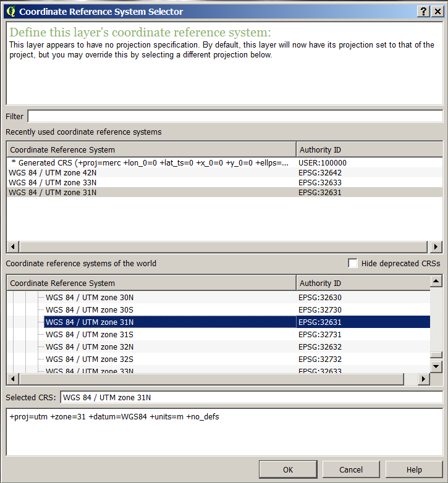Image resolution: width=448 pixels, height=483 pixels.
Task: Pick WGS 84 / UTM zone 31S entry
Action: point(90,334)
